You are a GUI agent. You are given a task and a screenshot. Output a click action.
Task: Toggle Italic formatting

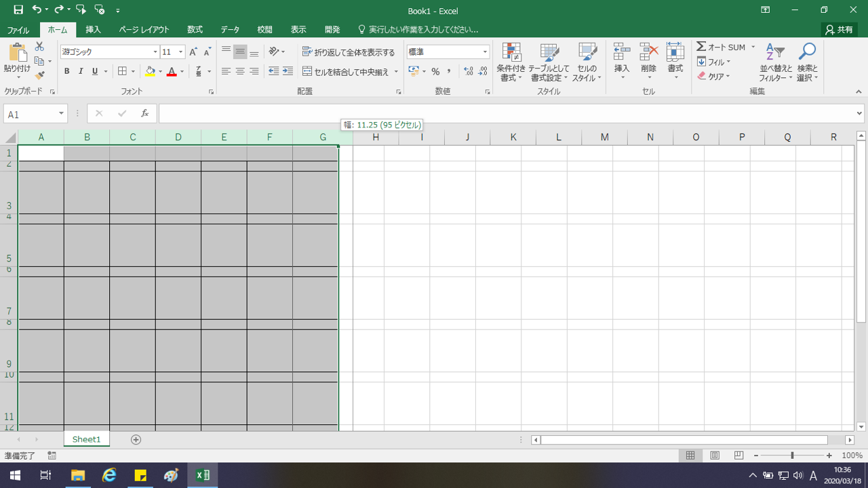pyautogui.click(x=81, y=71)
